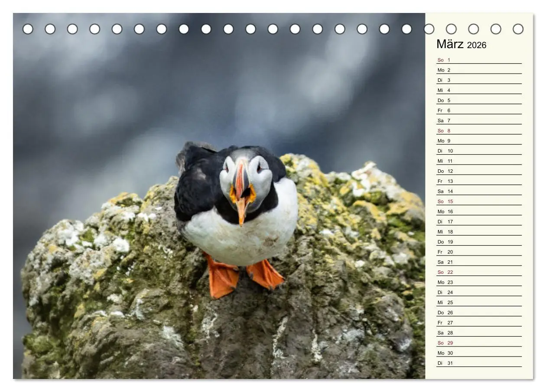Select the 'Sa 28' calendar row
Image resolution: width=546 pixels, height=392 pixels.
(479, 333)
